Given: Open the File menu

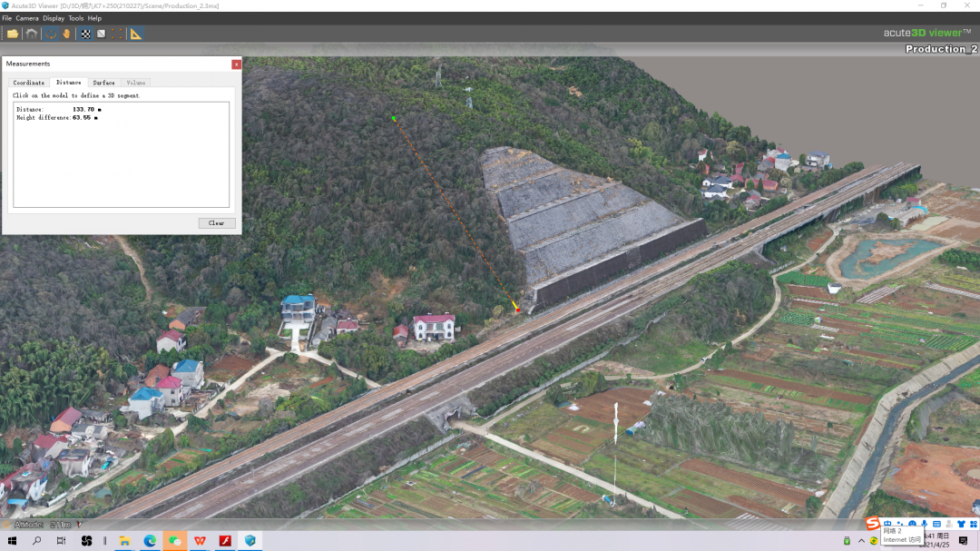Looking at the screenshot, I should (x=6, y=18).
